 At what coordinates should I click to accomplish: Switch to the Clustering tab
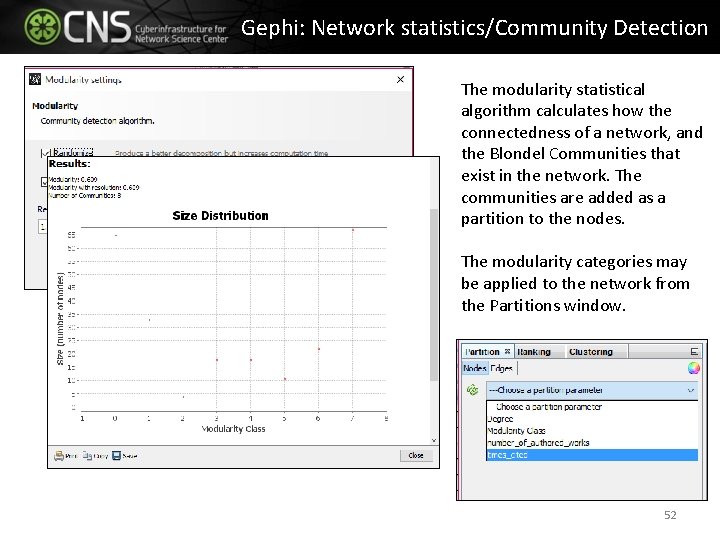591,352
